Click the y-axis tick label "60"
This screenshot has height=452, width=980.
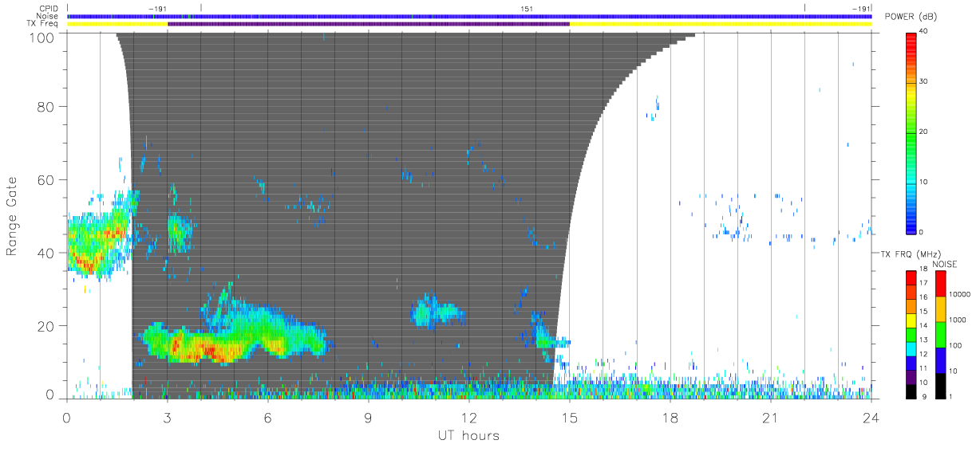(x=45, y=179)
